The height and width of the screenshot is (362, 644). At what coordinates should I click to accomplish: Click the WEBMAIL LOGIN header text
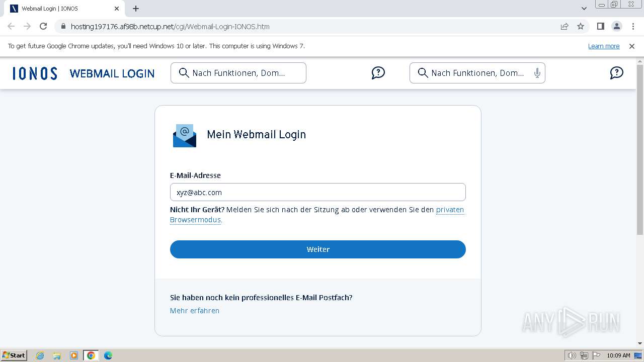pyautogui.click(x=112, y=73)
